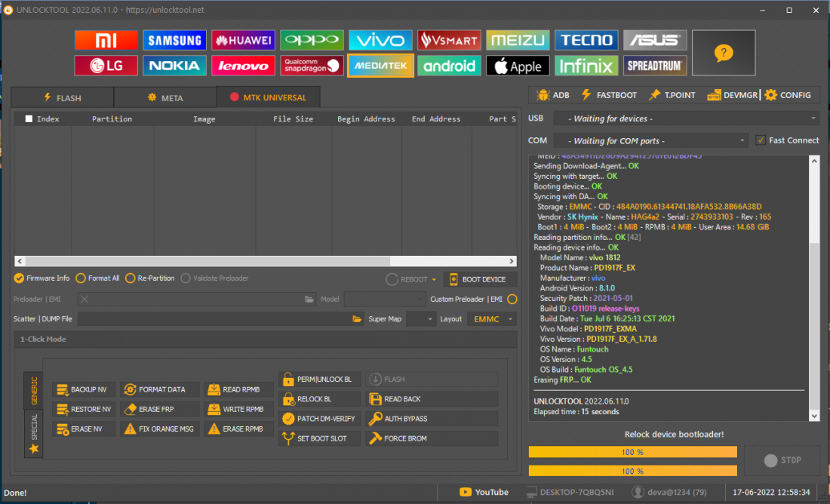This screenshot has height=504, width=830.
Task: Switch to the FLASH tab
Action: click(x=63, y=98)
